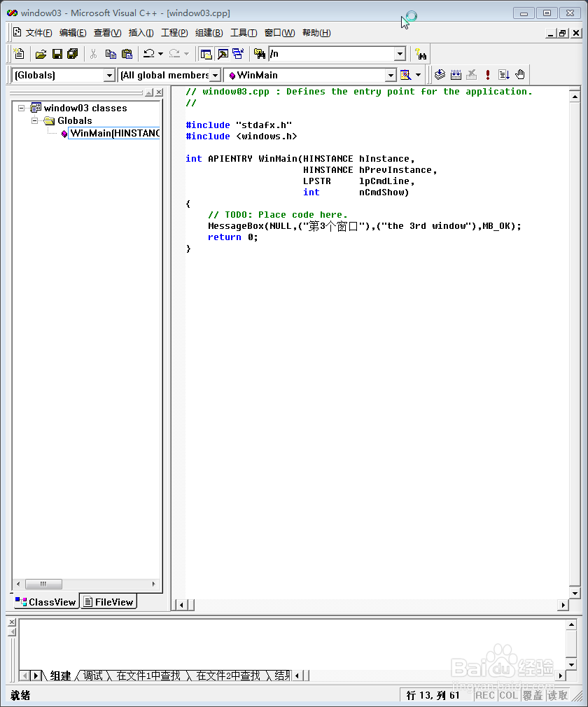Screen dimensions: 588x707
Task: Paste clipboard contents into the editor
Action: click(128, 53)
